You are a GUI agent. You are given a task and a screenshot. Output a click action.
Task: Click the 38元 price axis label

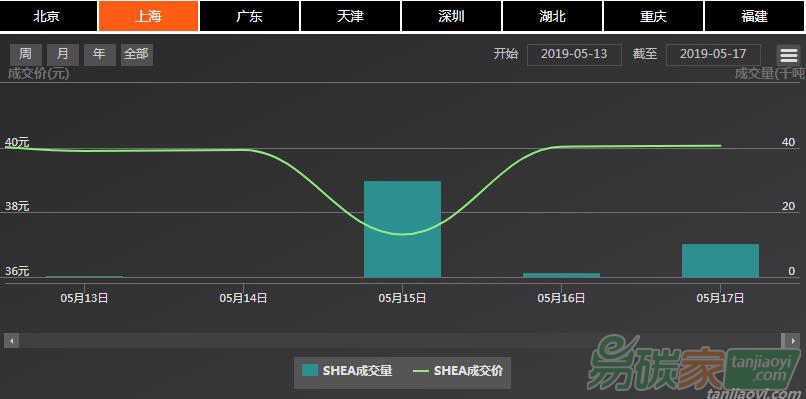click(x=17, y=207)
